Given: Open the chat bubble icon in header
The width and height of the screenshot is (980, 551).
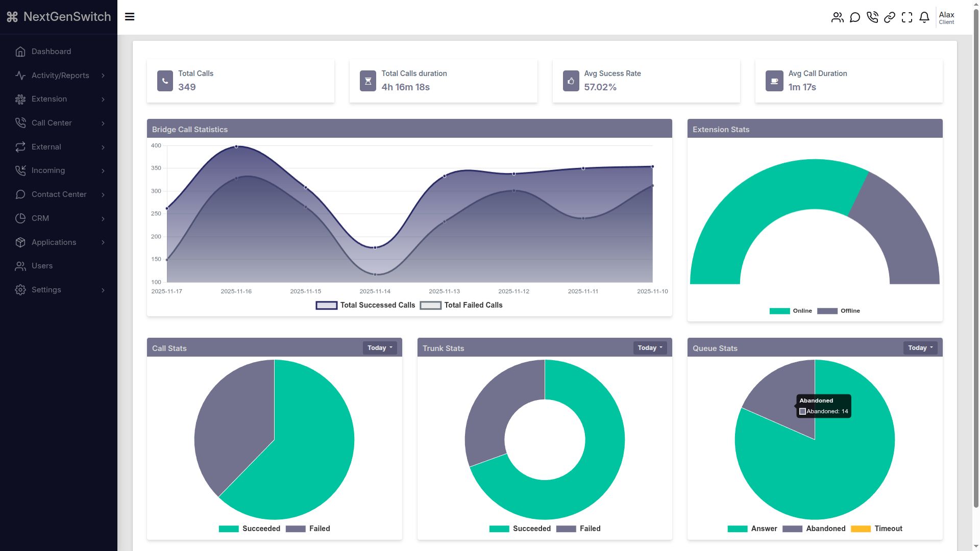Looking at the screenshot, I should (x=855, y=17).
